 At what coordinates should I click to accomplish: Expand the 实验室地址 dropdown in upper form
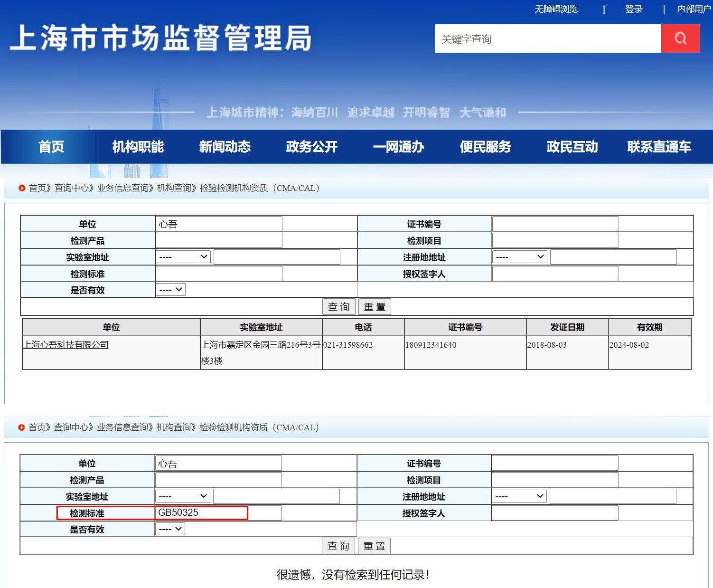[184, 257]
